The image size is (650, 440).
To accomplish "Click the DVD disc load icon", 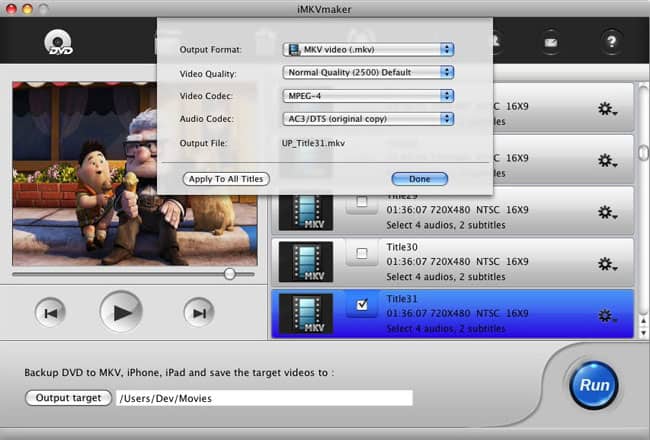I will (x=58, y=42).
